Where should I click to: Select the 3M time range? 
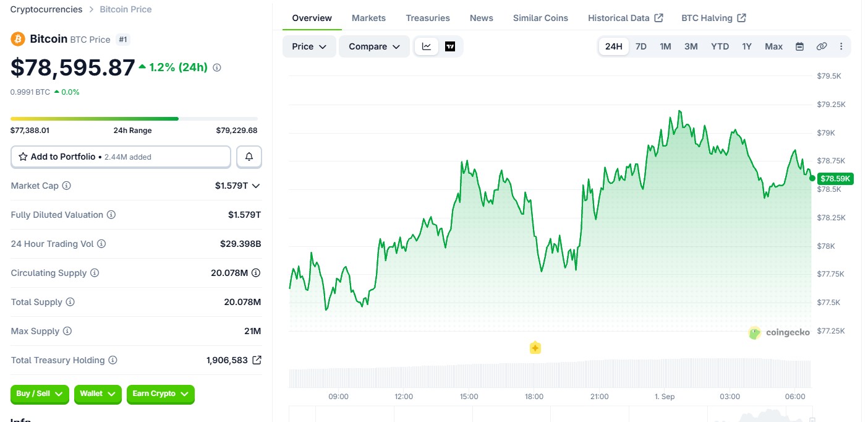point(691,46)
